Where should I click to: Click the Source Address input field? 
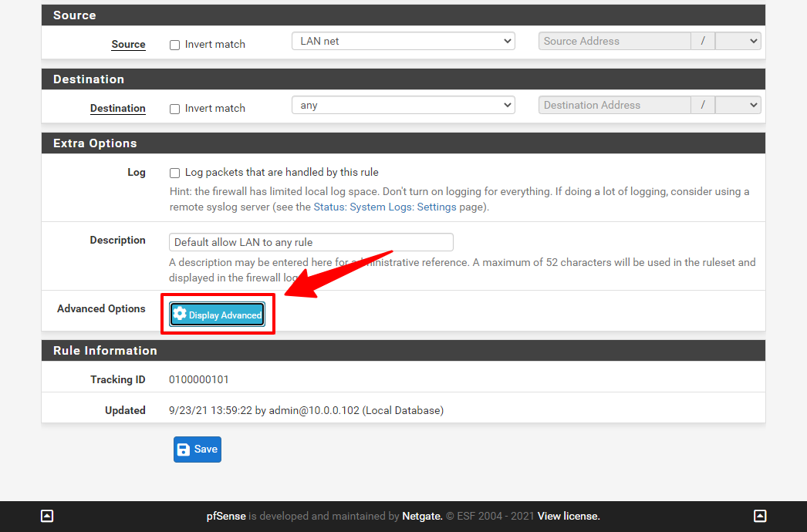(614, 41)
